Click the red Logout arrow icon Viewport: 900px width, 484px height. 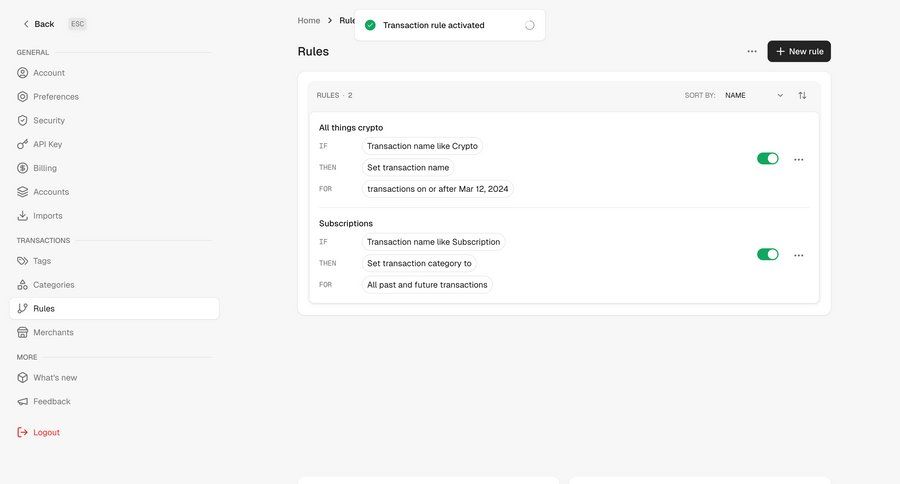click(x=22, y=432)
